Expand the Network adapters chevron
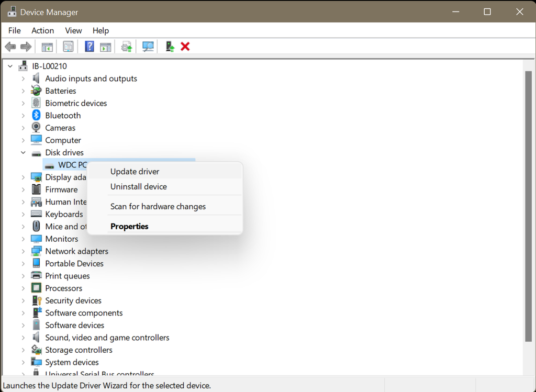This screenshot has height=392, width=536. click(23, 251)
